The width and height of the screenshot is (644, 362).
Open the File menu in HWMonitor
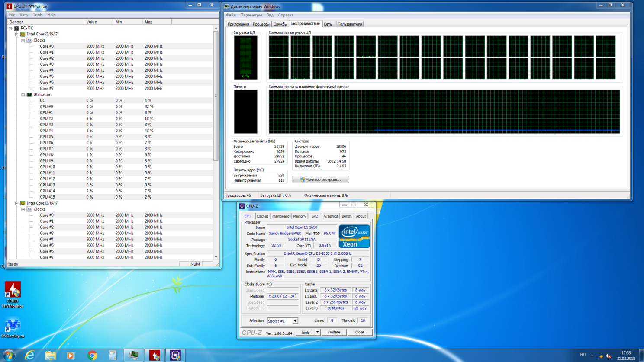[x=12, y=15]
